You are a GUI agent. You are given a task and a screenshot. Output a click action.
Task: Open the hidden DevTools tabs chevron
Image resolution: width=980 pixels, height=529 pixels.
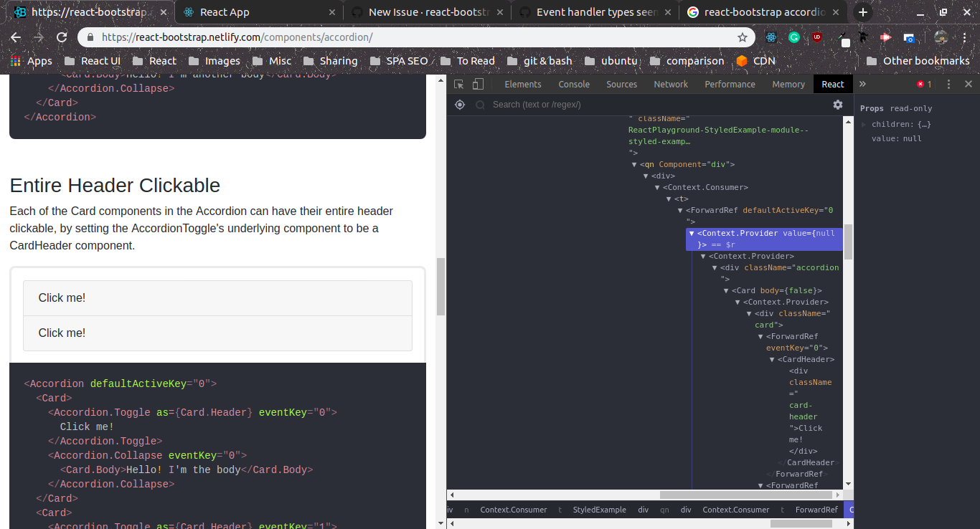click(x=861, y=84)
